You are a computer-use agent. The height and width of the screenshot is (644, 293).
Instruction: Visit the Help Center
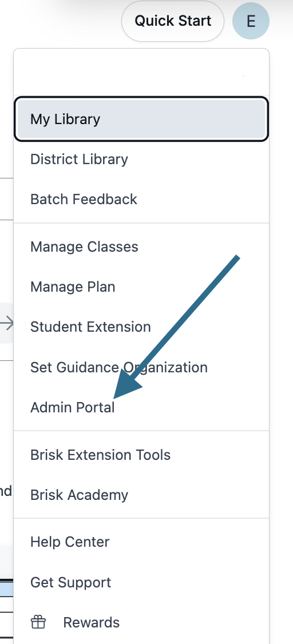(x=141, y=542)
